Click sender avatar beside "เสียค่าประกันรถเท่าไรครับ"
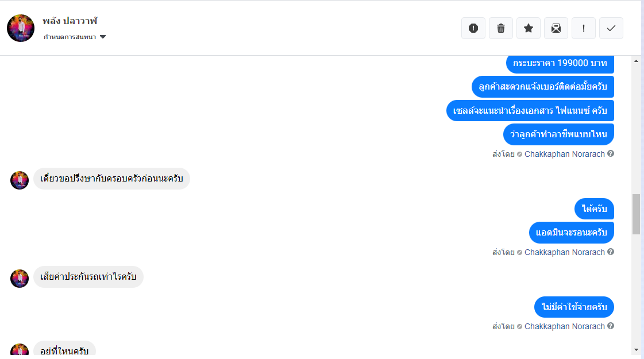This screenshot has width=644, height=359. tap(20, 279)
